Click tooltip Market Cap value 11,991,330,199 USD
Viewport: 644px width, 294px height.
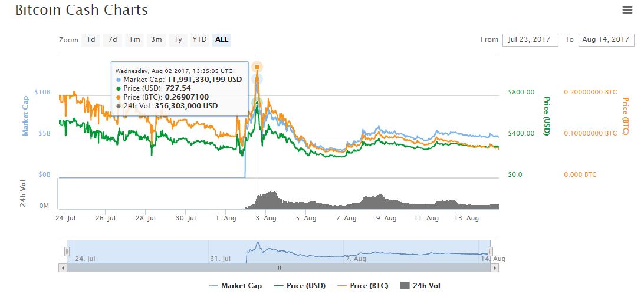tap(205, 80)
